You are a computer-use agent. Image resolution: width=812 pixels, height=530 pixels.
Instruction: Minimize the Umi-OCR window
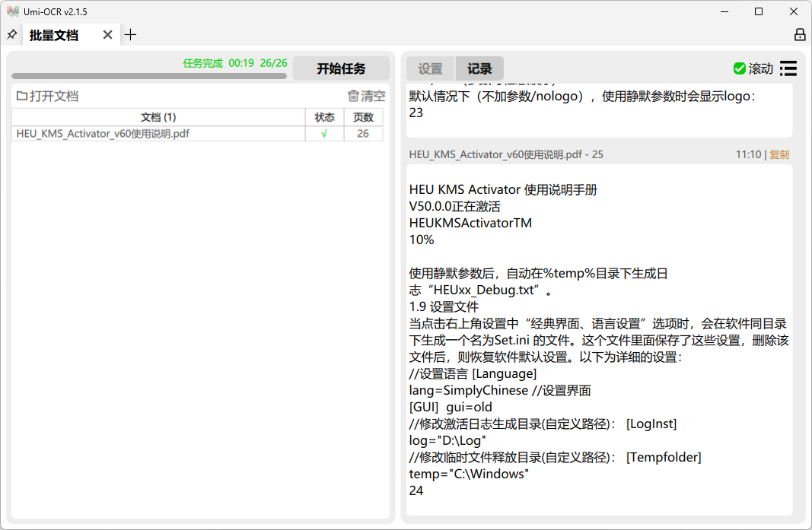click(724, 11)
